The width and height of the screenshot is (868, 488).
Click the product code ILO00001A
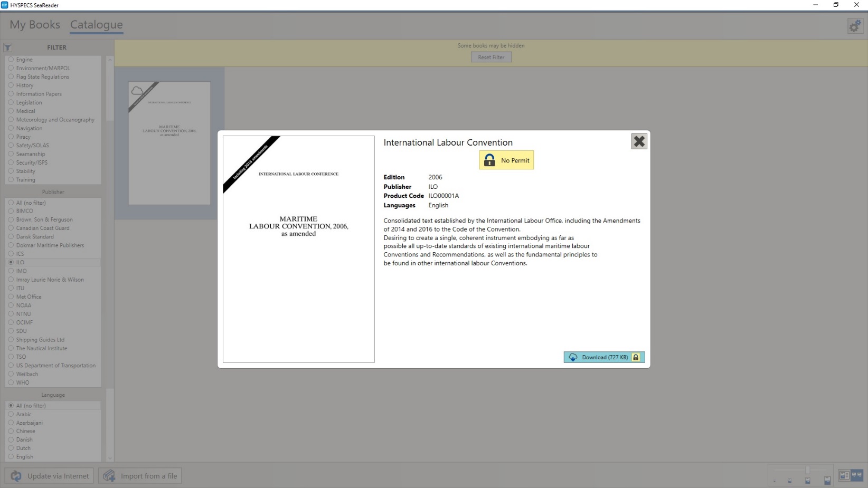click(x=444, y=196)
